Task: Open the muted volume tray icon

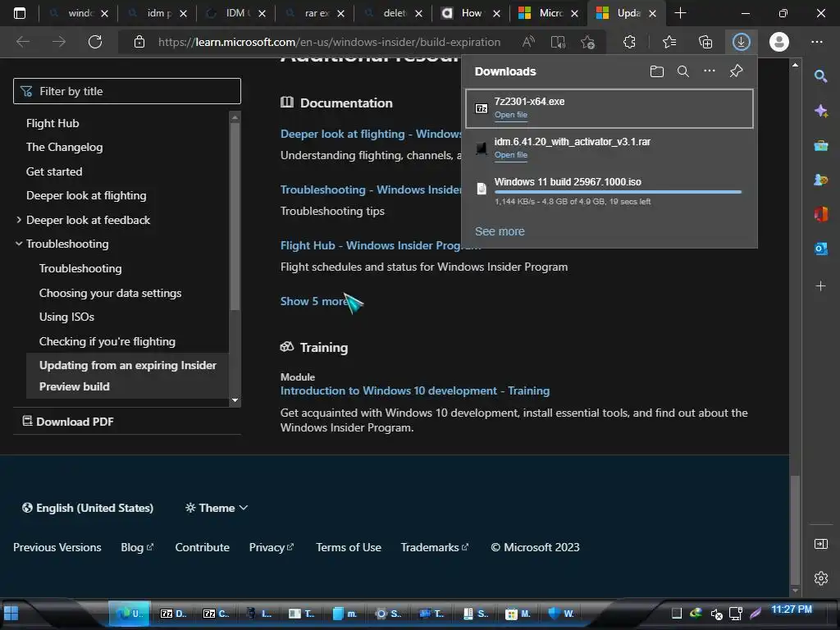Action: coord(716,614)
